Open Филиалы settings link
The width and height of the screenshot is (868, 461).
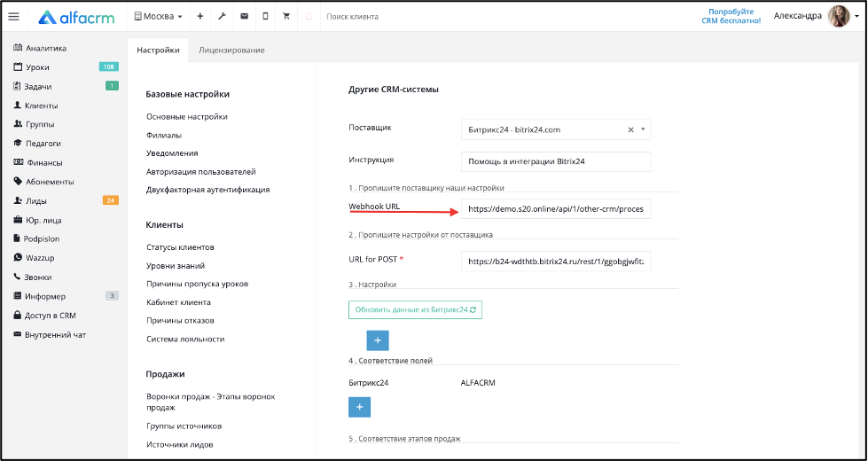[164, 135]
